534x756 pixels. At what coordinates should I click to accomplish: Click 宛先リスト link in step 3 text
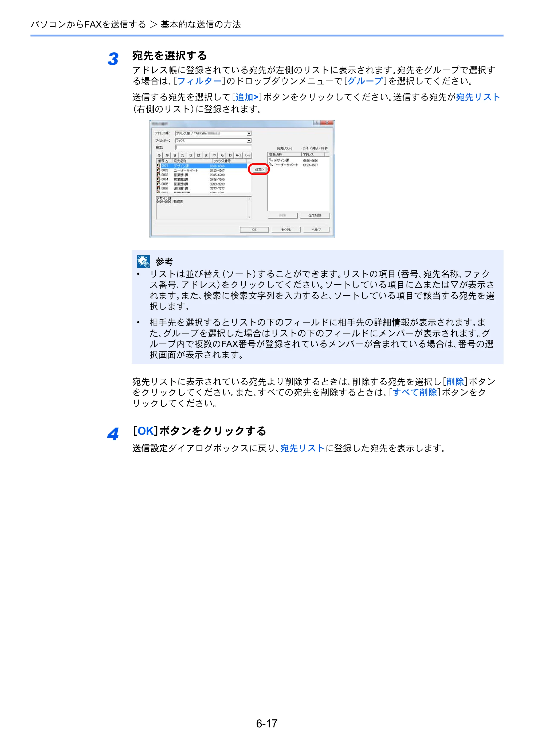click(x=478, y=97)
